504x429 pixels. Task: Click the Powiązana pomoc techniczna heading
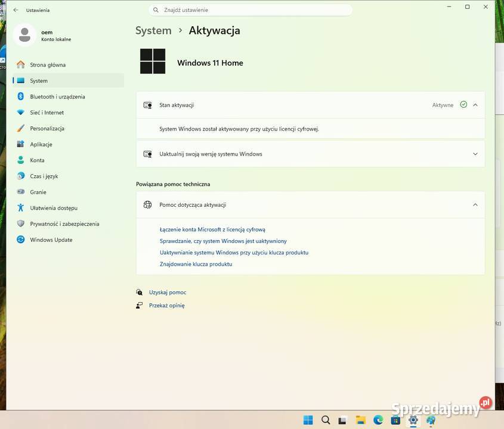pos(173,184)
